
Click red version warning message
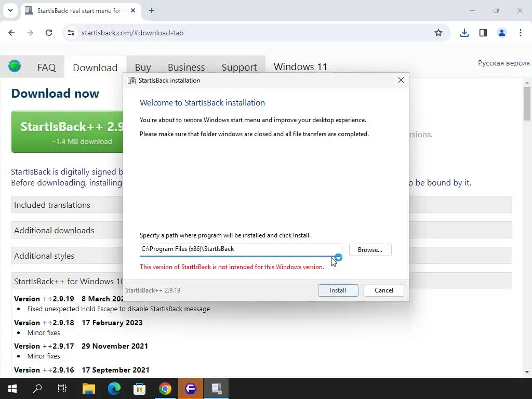tap(232, 267)
